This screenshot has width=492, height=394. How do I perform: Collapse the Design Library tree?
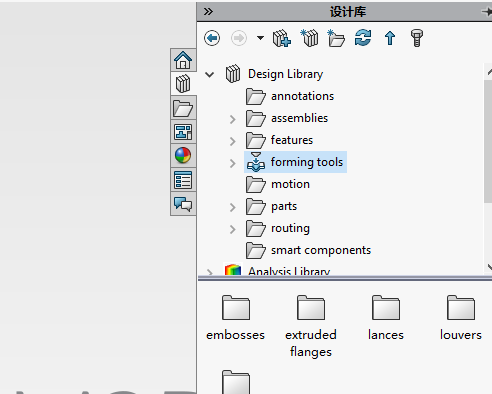[x=210, y=74]
